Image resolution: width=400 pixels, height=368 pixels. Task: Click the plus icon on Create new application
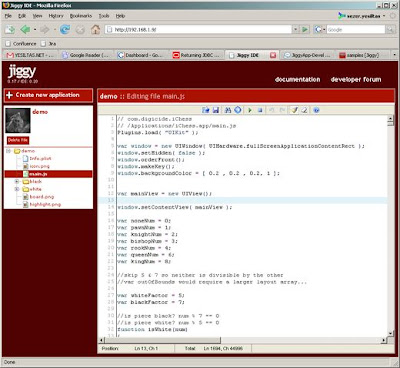9,95
